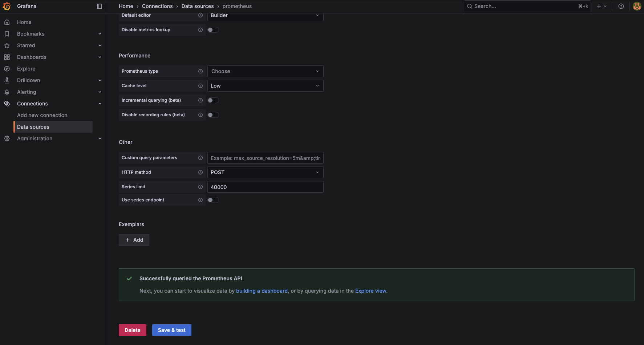Click the Administration gear icon
The height and width of the screenshot is (345, 644).
click(x=7, y=139)
